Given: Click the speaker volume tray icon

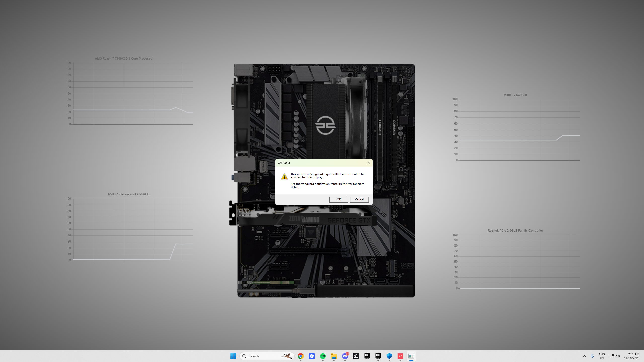Looking at the screenshot, I should coord(618,356).
